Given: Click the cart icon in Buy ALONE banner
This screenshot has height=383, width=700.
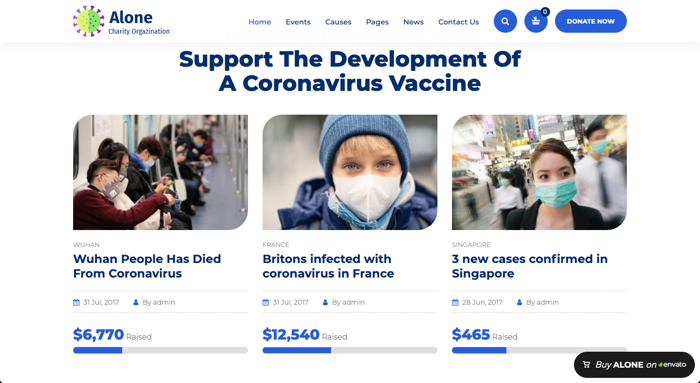Looking at the screenshot, I should pos(587,365).
